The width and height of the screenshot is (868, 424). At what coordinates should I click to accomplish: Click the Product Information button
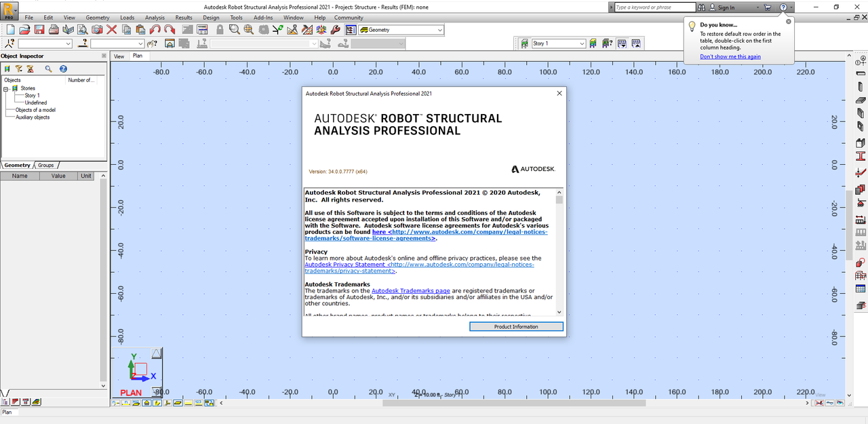(x=516, y=326)
